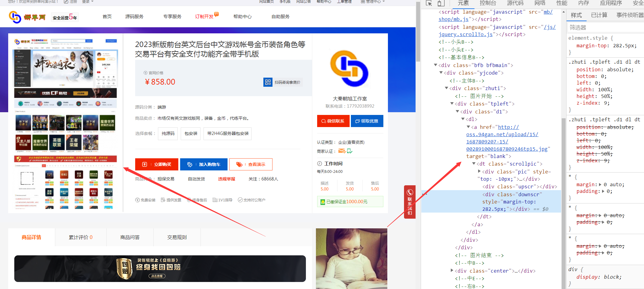Select the div class upscr element row
This screenshot has height=289, width=644.
[x=520, y=187]
